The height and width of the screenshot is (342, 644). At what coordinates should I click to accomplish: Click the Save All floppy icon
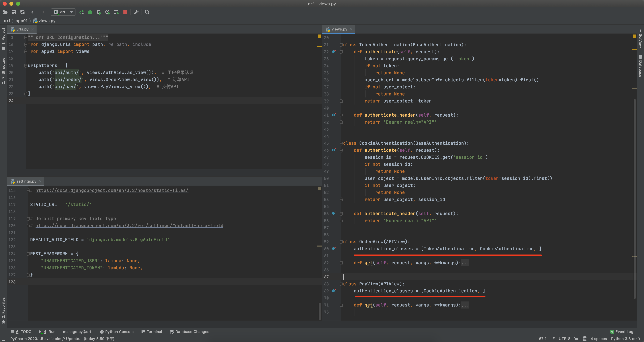14,12
